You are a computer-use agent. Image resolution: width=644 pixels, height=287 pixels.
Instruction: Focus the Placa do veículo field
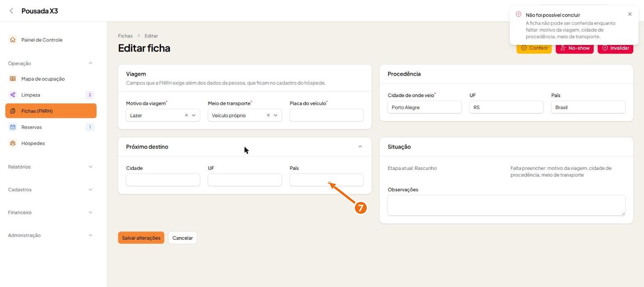tap(327, 115)
